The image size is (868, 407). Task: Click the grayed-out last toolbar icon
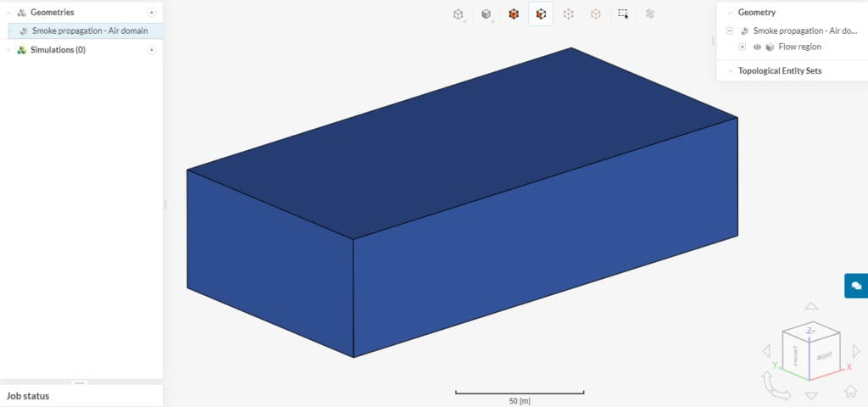pyautogui.click(x=650, y=14)
